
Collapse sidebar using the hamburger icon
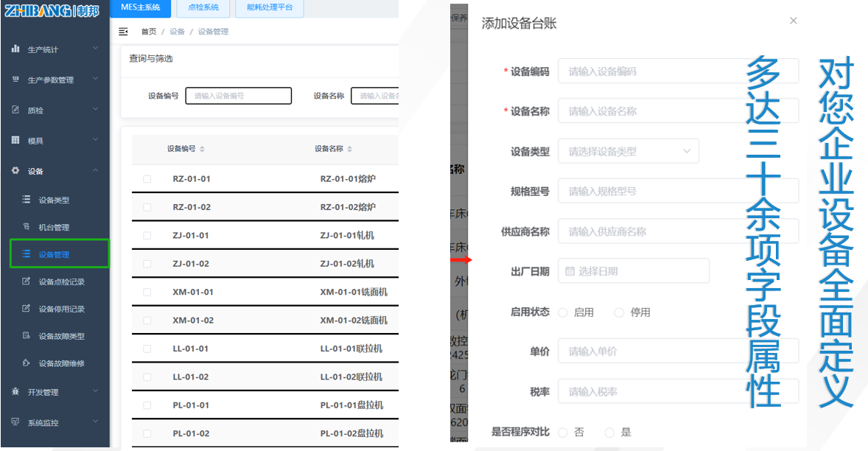[x=122, y=32]
